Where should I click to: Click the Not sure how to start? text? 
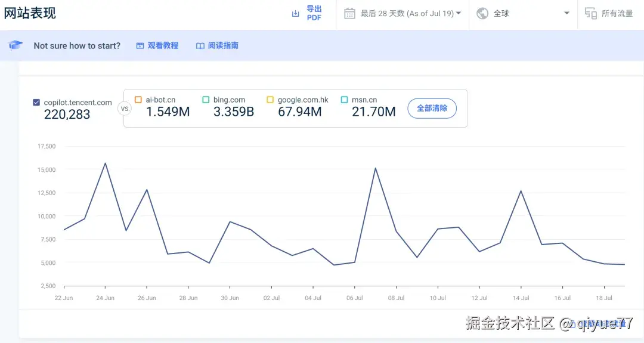[x=77, y=45]
